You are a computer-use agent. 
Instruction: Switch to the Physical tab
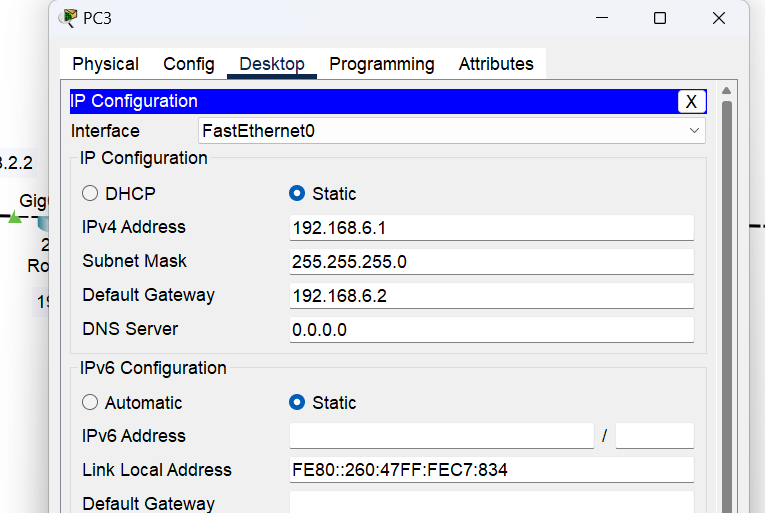(x=105, y=64)
